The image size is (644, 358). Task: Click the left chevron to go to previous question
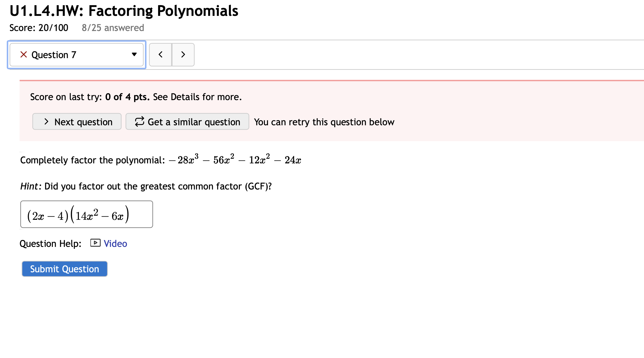point(160,55)
